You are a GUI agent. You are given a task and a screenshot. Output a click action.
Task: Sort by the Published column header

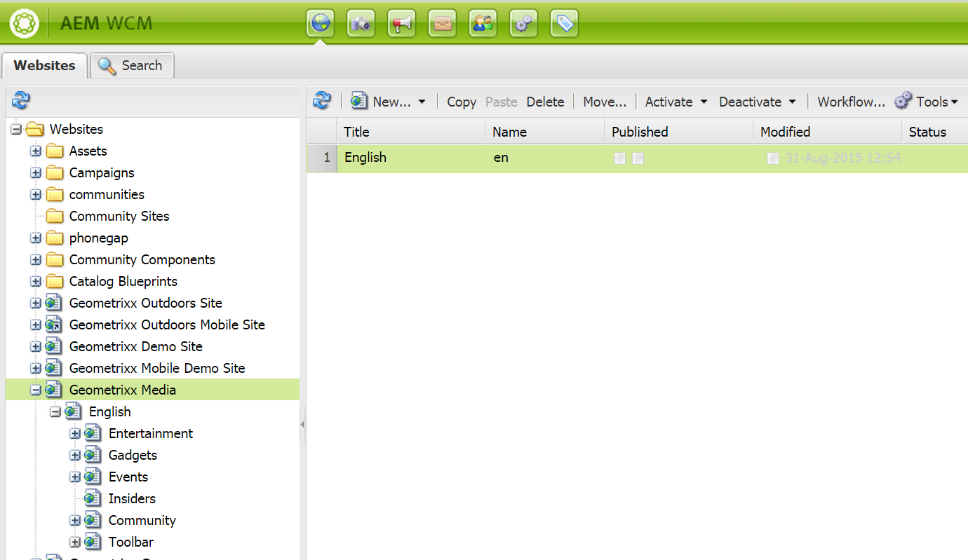(x=678, y=132)
